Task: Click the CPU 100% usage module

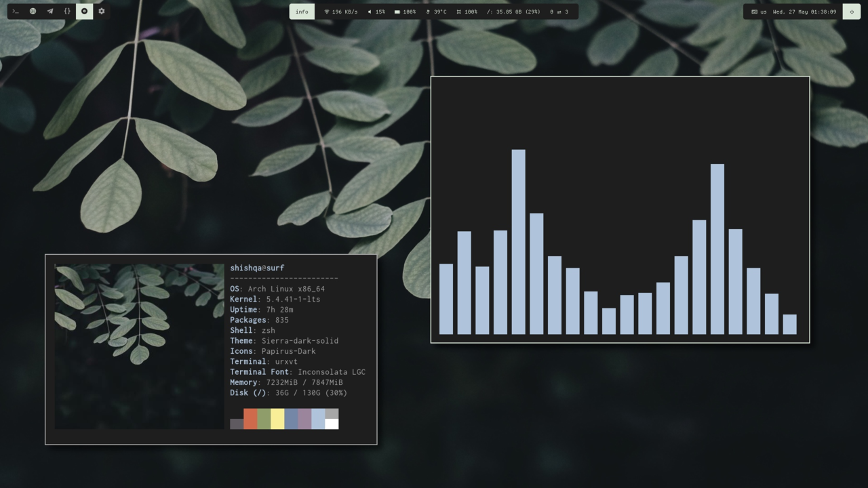Action: tap(467, 12)
